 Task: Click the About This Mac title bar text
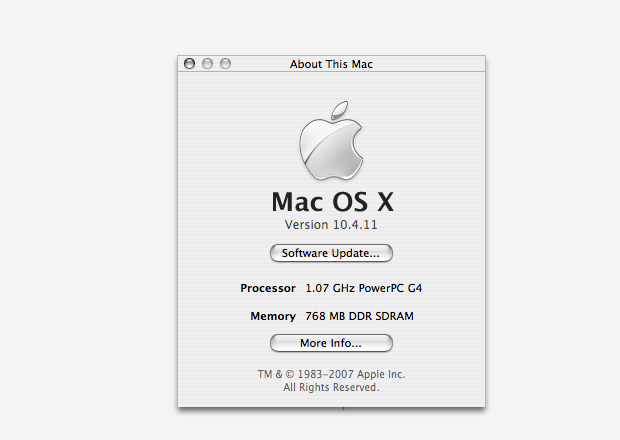coord(331,64)
